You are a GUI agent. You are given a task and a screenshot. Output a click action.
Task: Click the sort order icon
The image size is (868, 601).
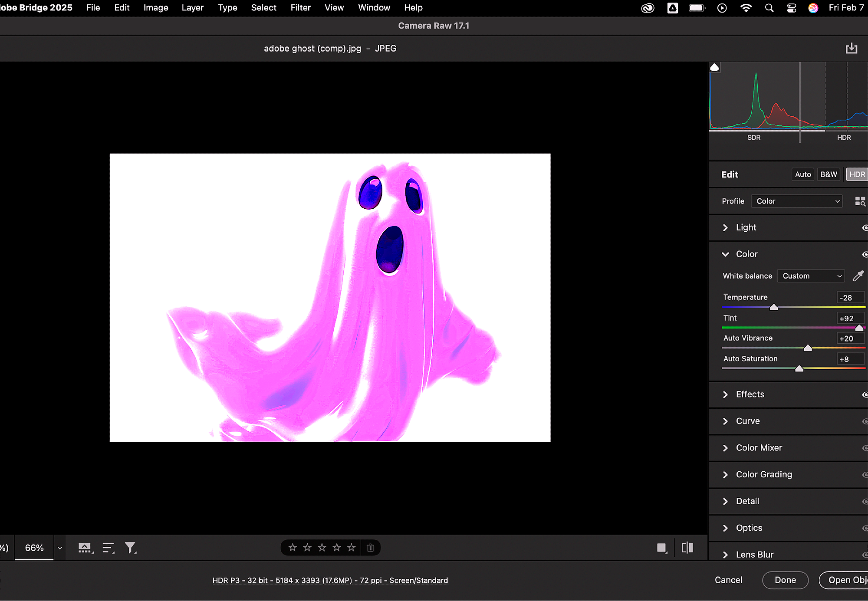pos(108,548)
